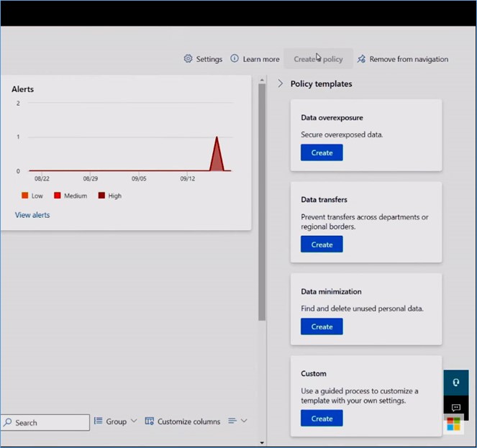This screenshot has width=477, height=448.
Task: Click the Remove from navigation label
Action: (409, 59)
